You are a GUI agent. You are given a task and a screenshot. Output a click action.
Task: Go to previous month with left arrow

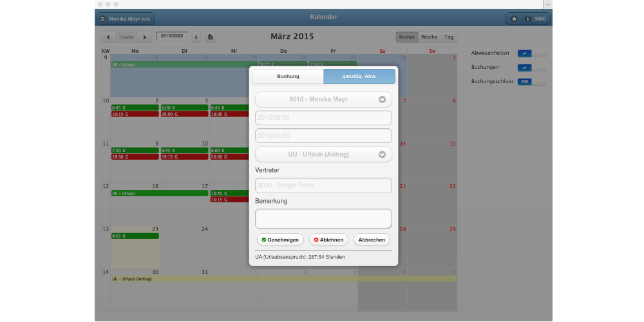(x=109, y=37)
